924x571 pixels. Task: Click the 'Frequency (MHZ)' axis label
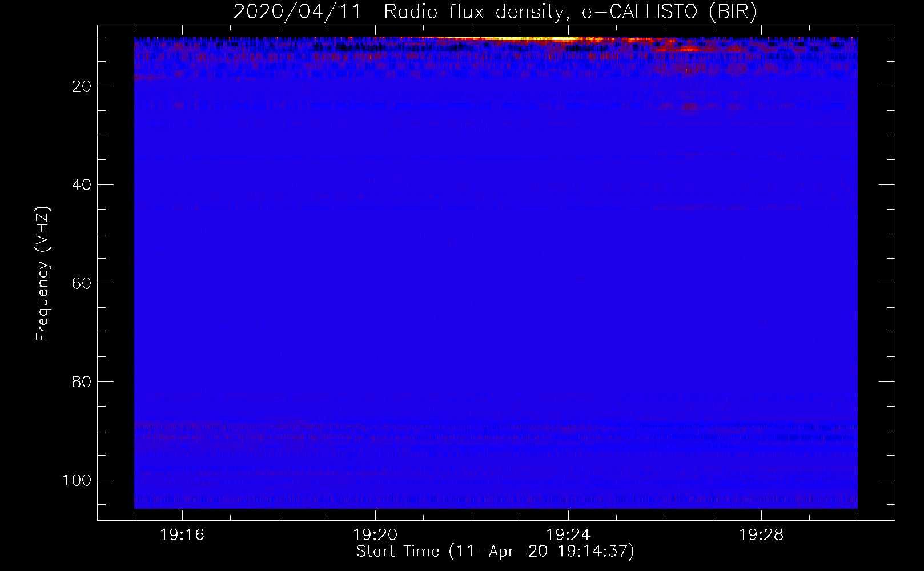[43, 274]
